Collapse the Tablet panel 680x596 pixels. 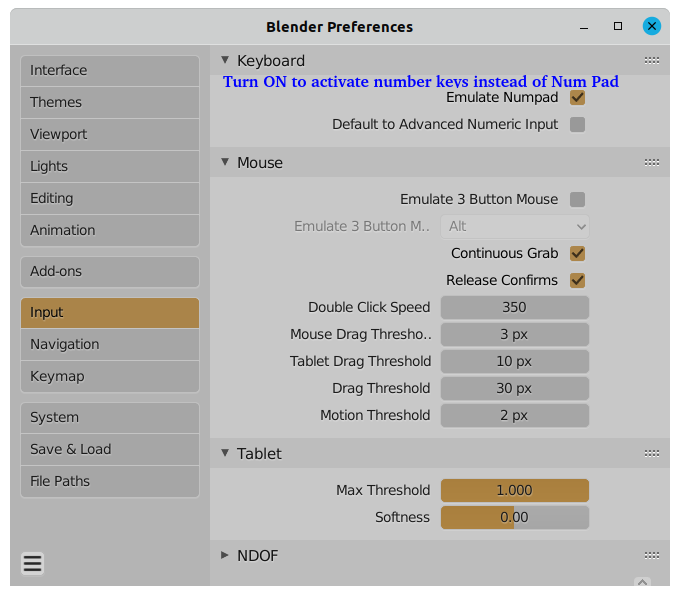tap(225, 453)
